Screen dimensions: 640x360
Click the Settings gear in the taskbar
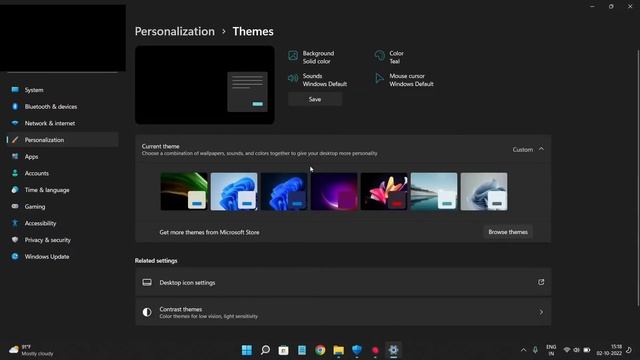pos(393,350)
